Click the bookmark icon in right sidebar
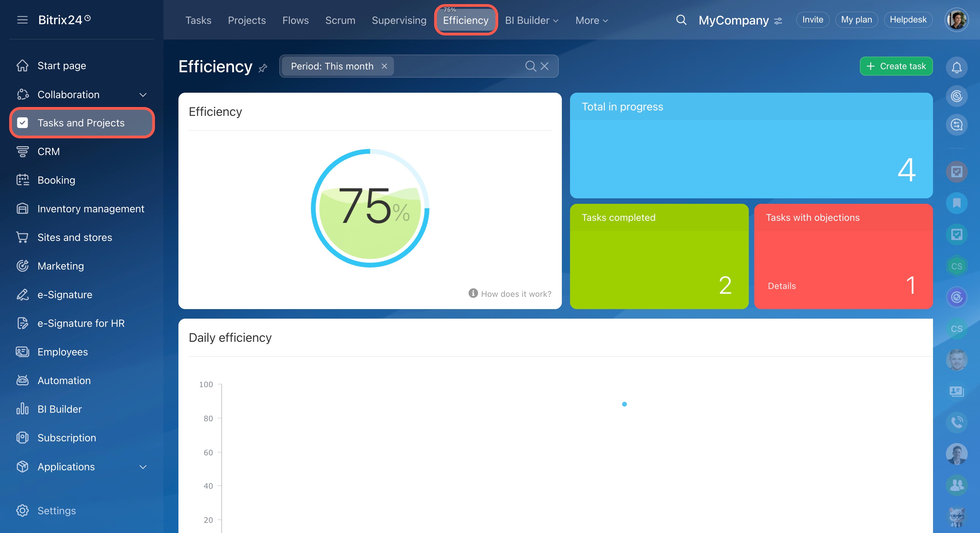The image size is (980, 533). (x=957, y=203)
